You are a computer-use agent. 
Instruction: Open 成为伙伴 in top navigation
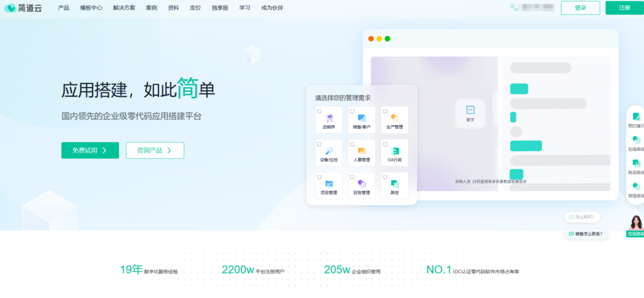(x=272, y=8)
